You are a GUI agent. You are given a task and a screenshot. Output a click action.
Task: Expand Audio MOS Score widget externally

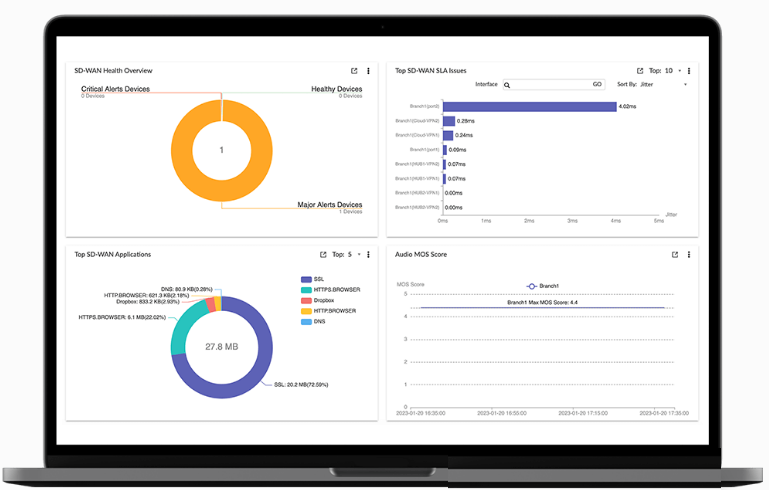click(675, 255)
